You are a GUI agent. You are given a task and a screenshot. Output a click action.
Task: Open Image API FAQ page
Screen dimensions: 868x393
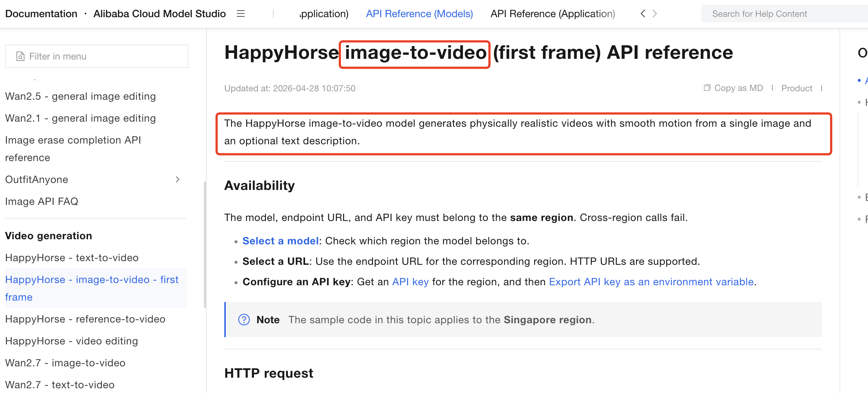(42, 202)
